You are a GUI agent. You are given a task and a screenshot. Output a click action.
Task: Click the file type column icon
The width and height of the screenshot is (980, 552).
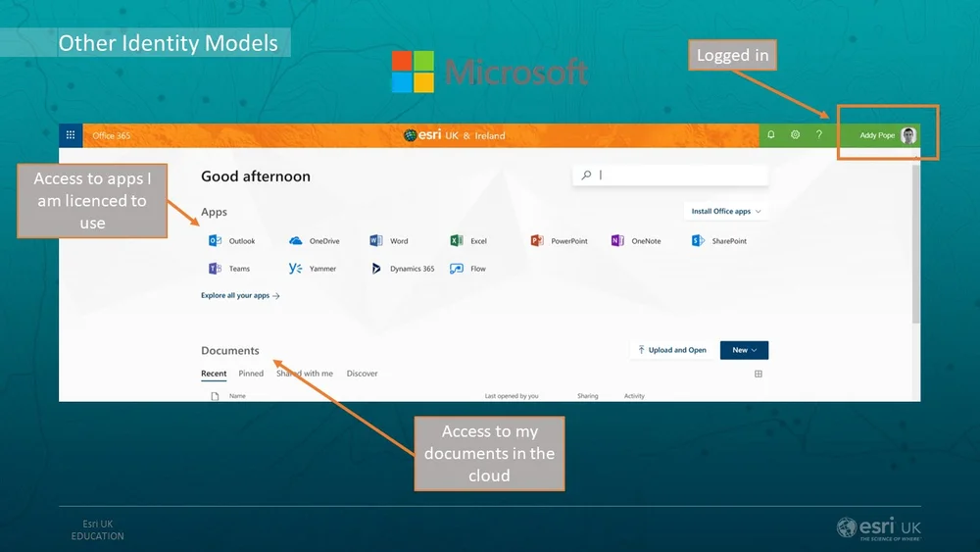pyautogui.click(x=215, y=396)
